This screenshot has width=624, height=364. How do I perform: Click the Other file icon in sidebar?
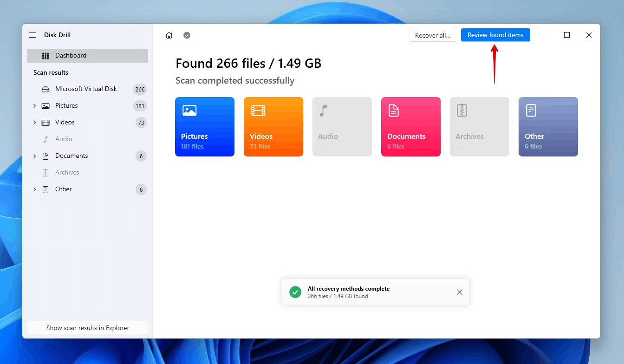click(x=45, y=189)
